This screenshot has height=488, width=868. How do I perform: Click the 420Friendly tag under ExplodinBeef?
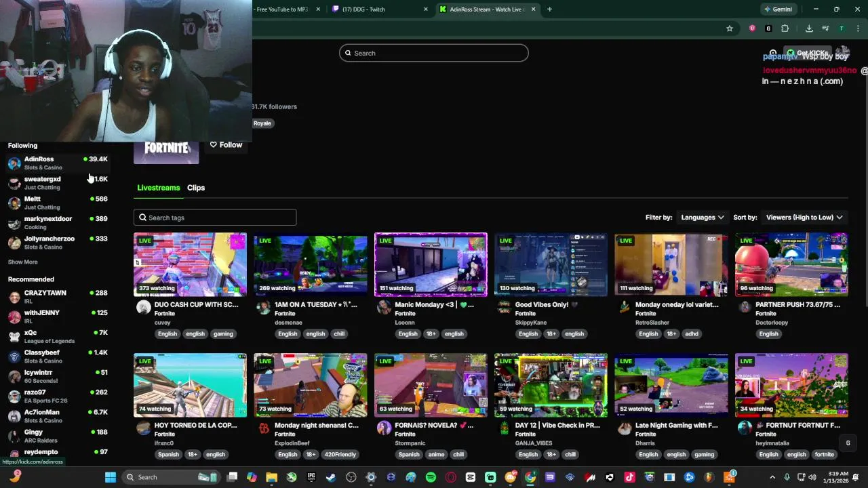(x=340, y=455)
